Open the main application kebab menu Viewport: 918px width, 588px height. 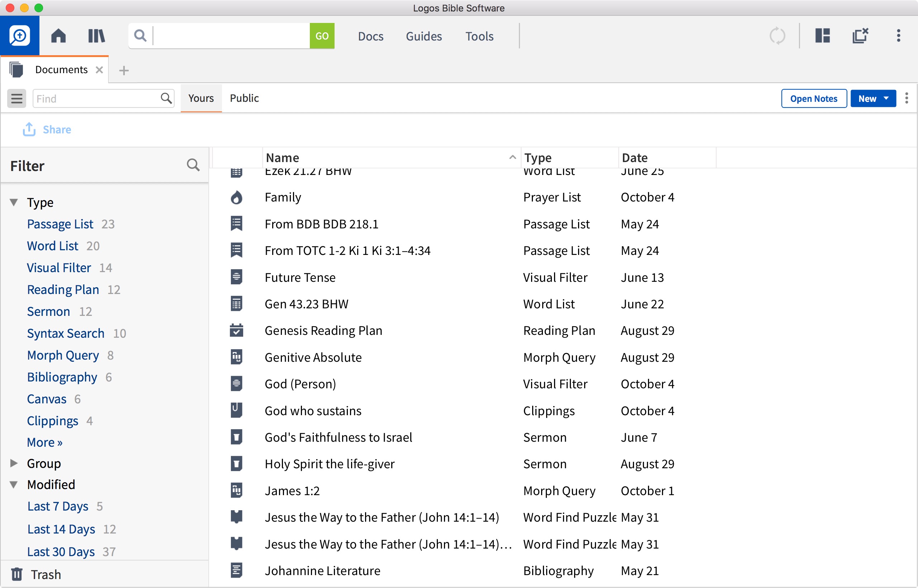898,36
